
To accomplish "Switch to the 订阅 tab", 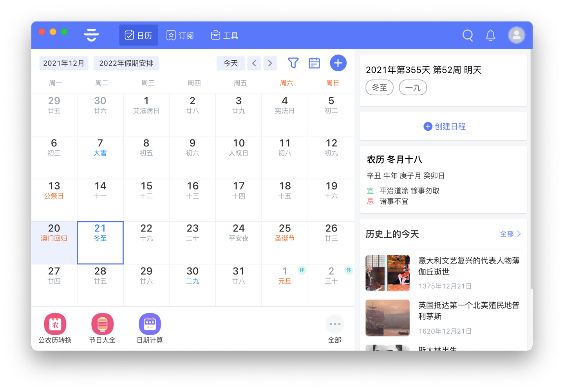I will pos(180,35).
